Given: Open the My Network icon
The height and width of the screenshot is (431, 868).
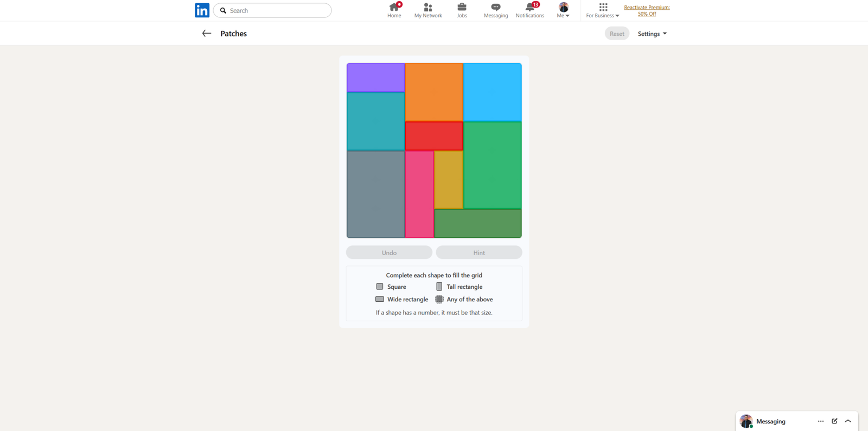Looking at the screenshot, I should pos(428,8).
